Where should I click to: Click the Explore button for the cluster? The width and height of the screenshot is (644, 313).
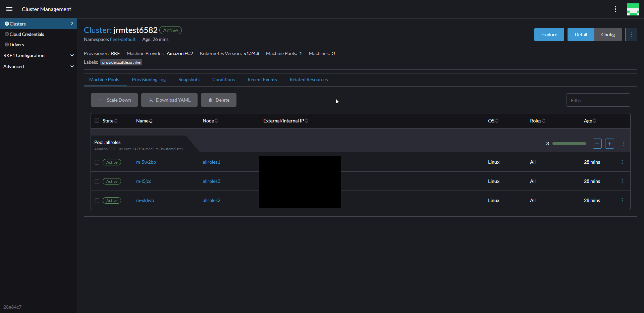click(549, 35)
